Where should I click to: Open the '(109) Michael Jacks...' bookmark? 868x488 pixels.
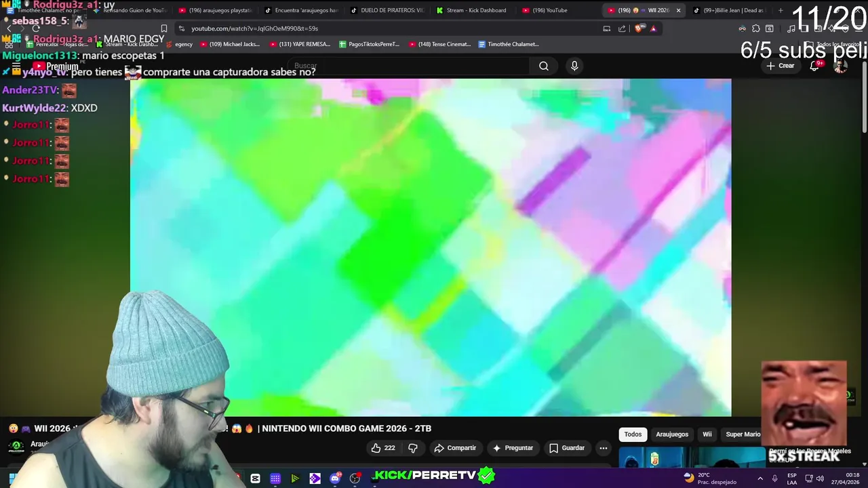click(x=229, y=44)
